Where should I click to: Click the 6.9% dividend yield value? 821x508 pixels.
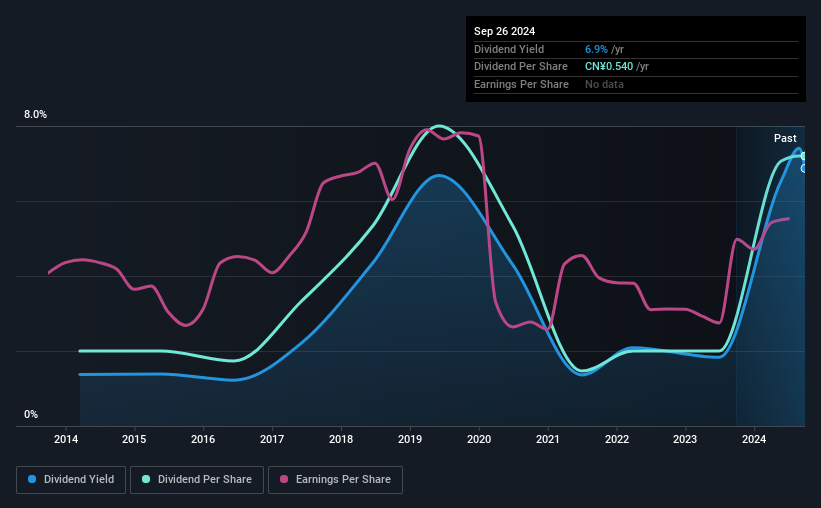[596, 49]
